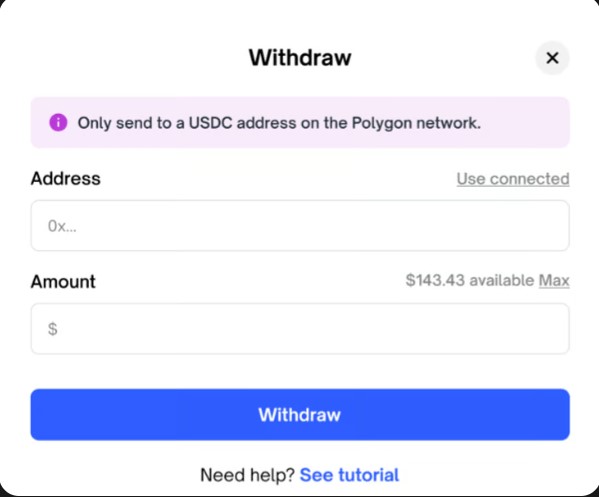The image size is (599, 497).
Task: Open the See tutorial link
Action: tap(349, 475)
